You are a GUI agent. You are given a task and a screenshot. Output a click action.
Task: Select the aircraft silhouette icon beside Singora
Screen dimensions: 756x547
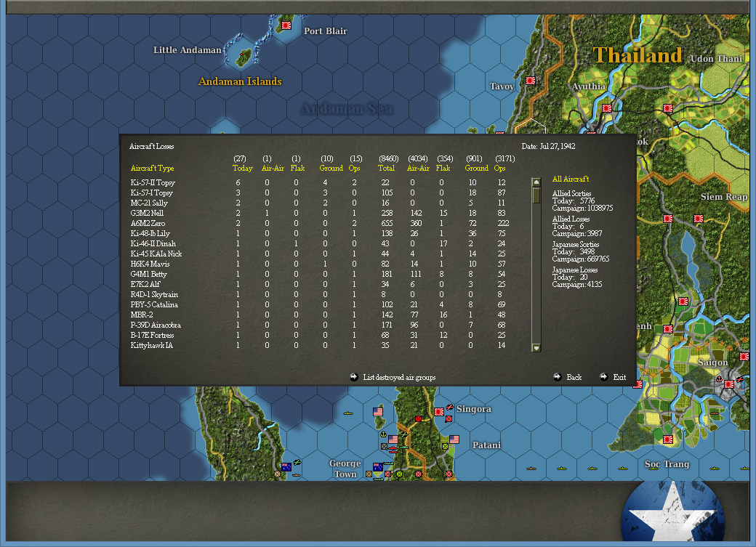pos(450,408)
